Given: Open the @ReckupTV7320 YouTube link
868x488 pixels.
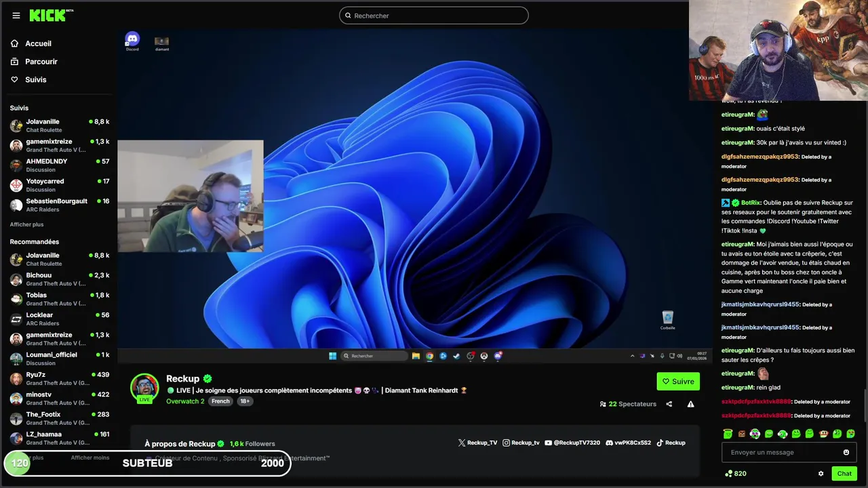Looking at the screenshot, I should click(x=572, y=443).
